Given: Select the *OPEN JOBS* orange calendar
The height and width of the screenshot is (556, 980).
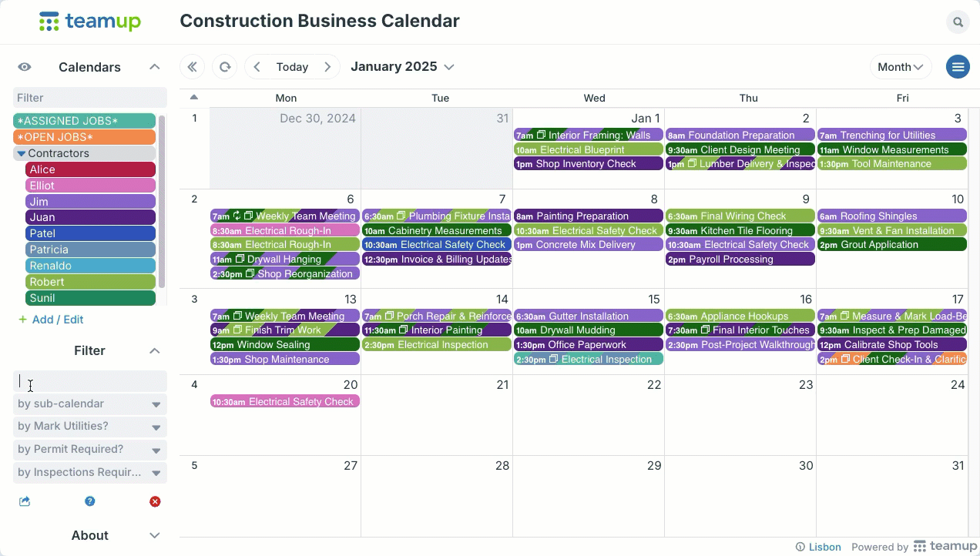Looking at the screenshot, I should tap(85, 137).
